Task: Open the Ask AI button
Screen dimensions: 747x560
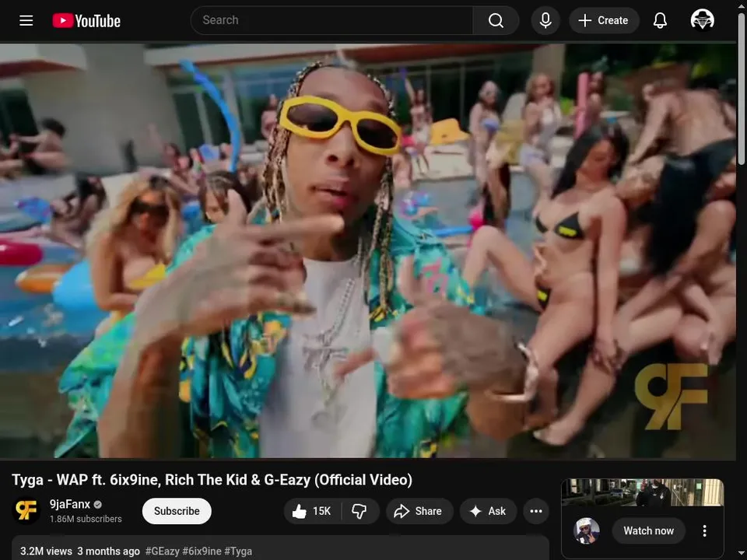Action: click(x=488, y=511)
